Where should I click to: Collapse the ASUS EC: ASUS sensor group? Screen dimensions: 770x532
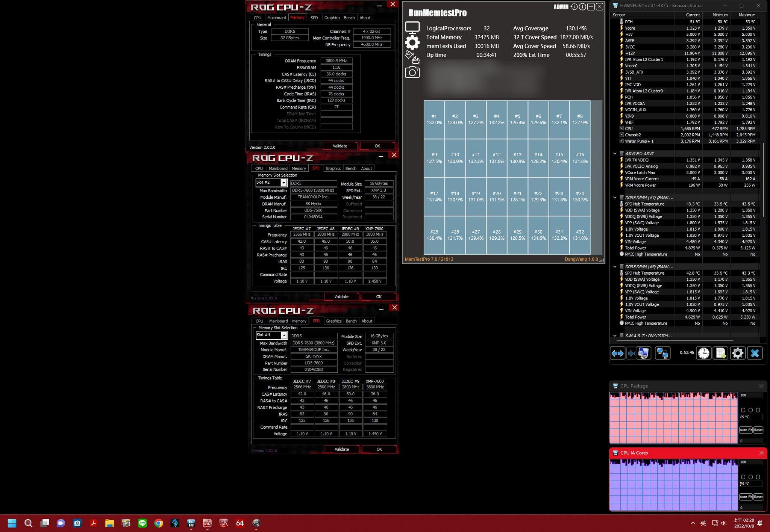pos(615,154)
